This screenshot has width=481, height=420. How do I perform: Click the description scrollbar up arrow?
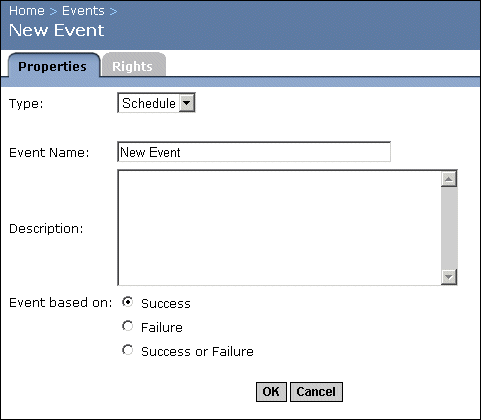click(449, 179)
